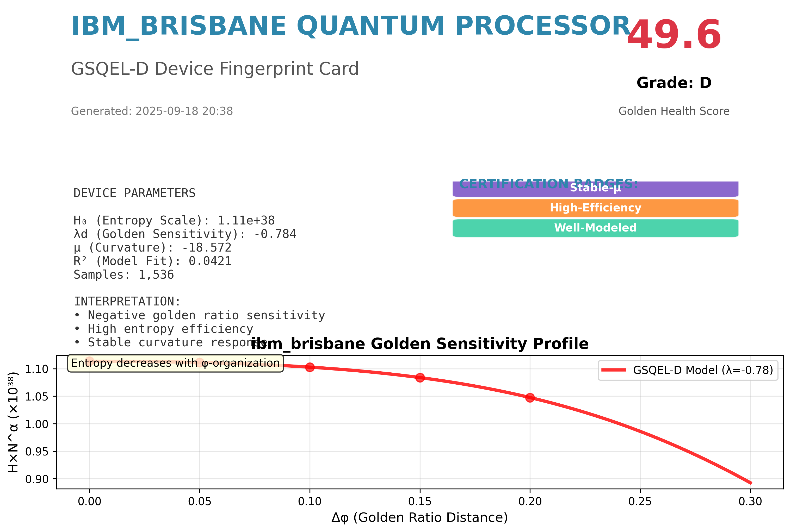Click the 1.00 y-axis tick label

click(x=37, y=424)
